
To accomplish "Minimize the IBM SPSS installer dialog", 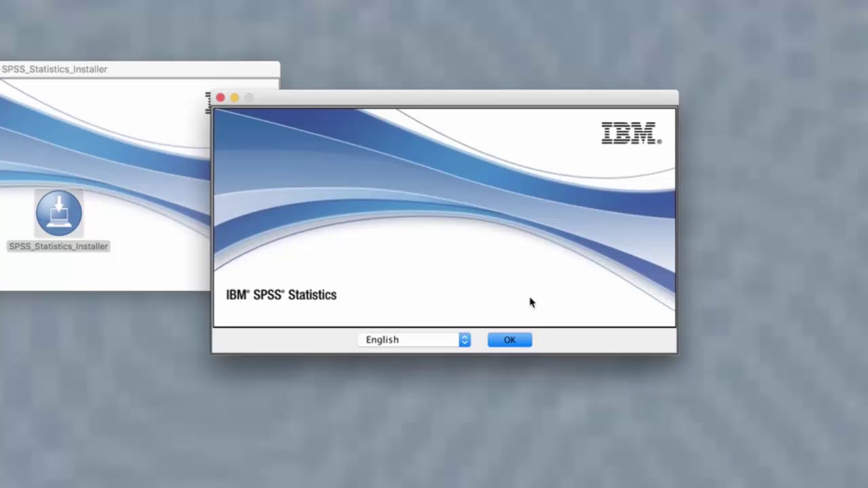I will tap(235, 98).
